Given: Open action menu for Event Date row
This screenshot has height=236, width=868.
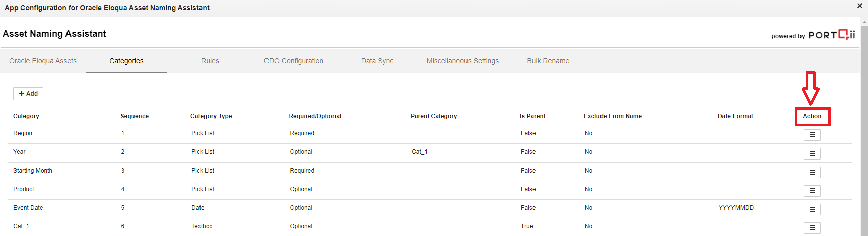Looking at the screenshot, I should (812, 209).
